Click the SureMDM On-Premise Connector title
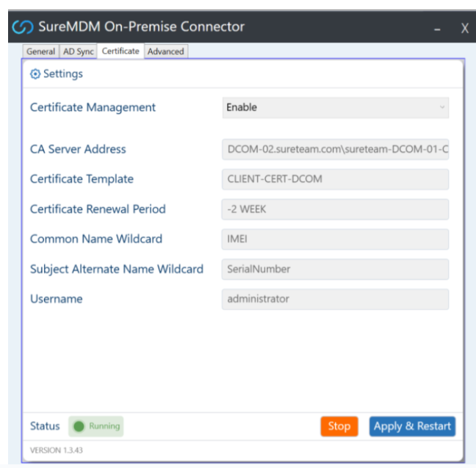Viewport: 476px width, 468px height. 141,26
